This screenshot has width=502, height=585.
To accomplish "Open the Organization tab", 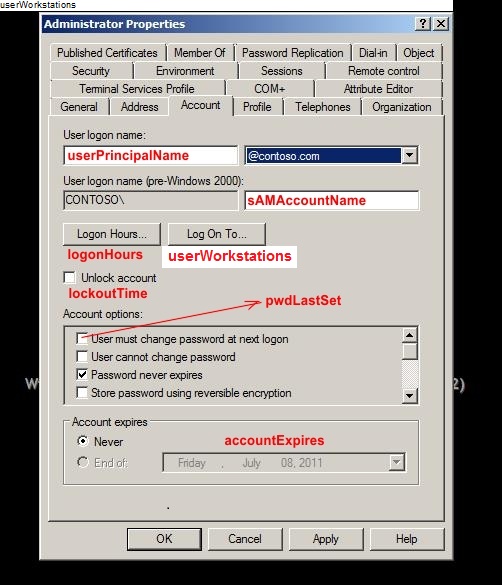I will (402, 107).
